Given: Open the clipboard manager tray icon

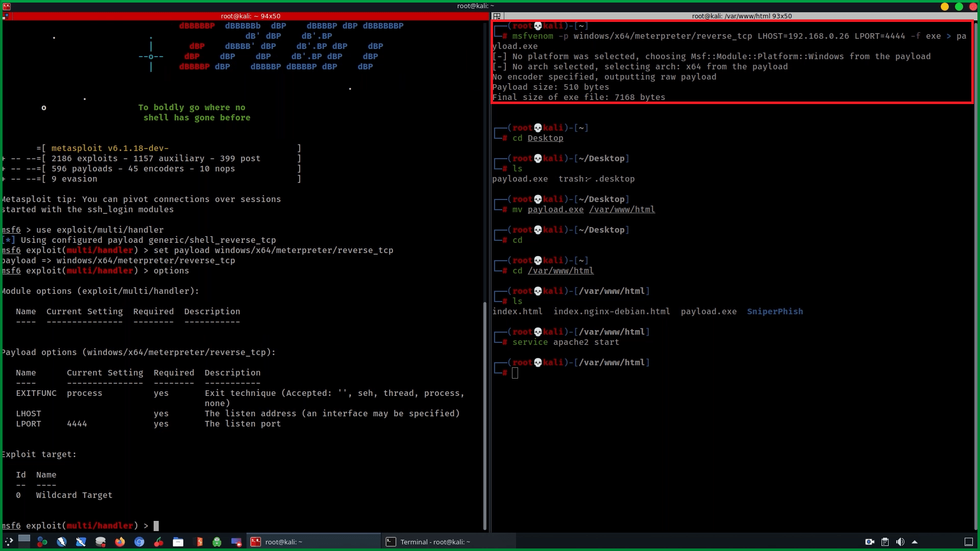Looking at the screenshot, I should click(885, 542).
